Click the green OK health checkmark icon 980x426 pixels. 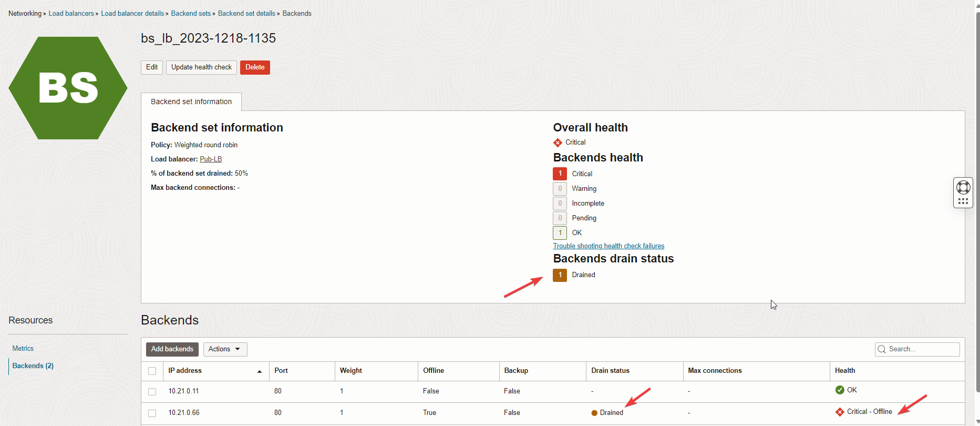[840, 390]
